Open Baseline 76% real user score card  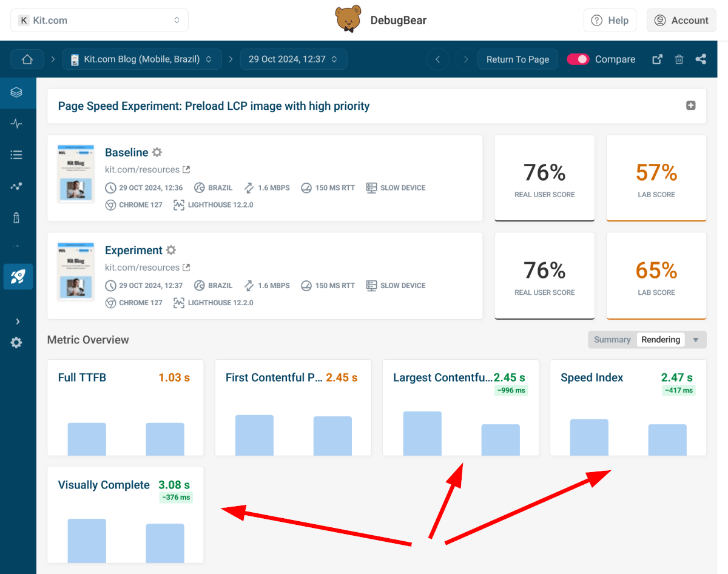tap(545, 178)
